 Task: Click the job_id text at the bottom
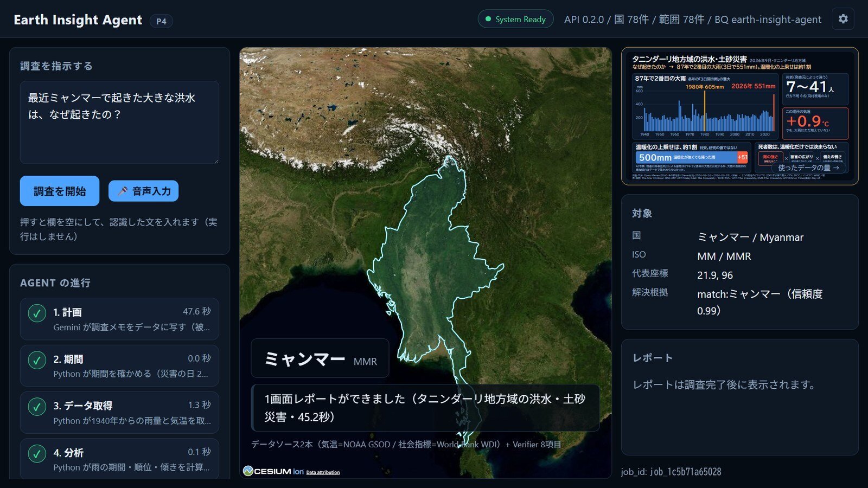[x=671, y=472]
